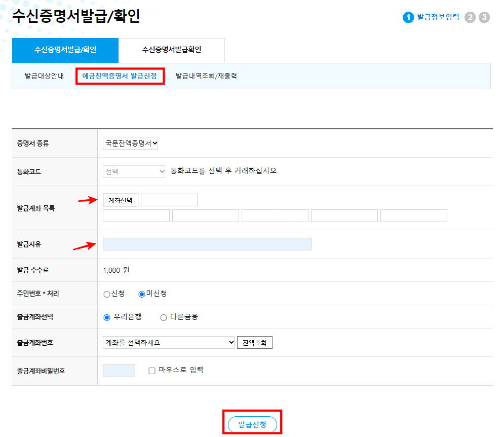Open the currency code 선택 dropdown
The height and width of the screenshot is (437, 504).
point(134,171)
